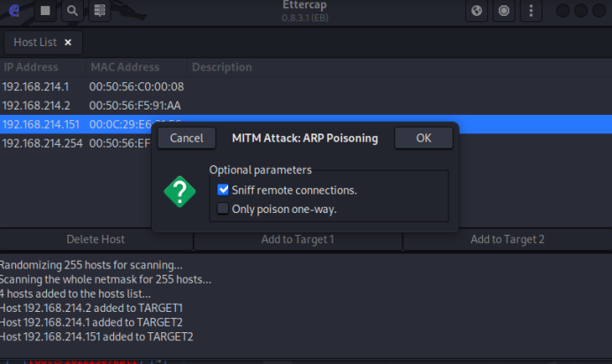Viewport: 612px width, 364px height.
Task: Click Add to Target 1
Action: (298, 239)
